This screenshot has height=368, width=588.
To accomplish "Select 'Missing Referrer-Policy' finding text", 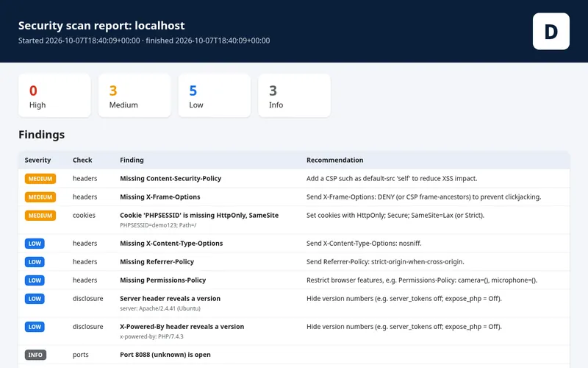I will 157,262.
